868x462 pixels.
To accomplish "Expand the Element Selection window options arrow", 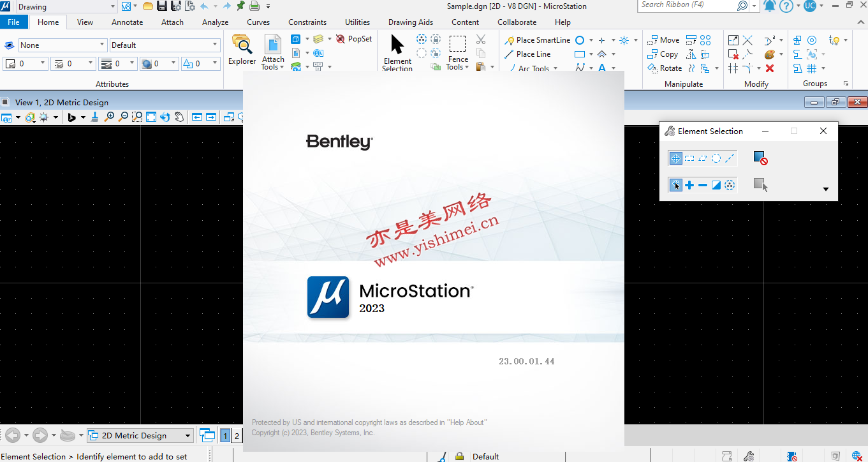I will point(826,189).
